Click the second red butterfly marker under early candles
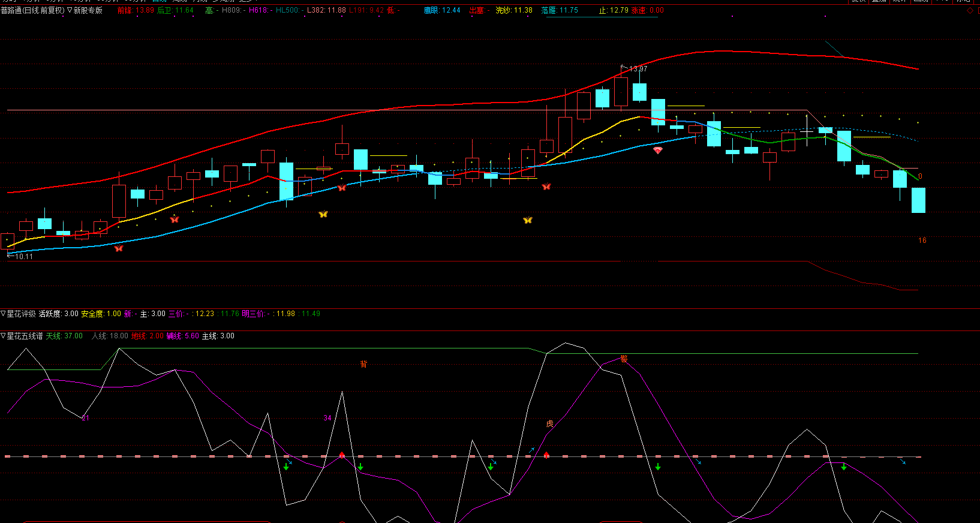Viewport: 980px width, 523px height. (175, 220)
